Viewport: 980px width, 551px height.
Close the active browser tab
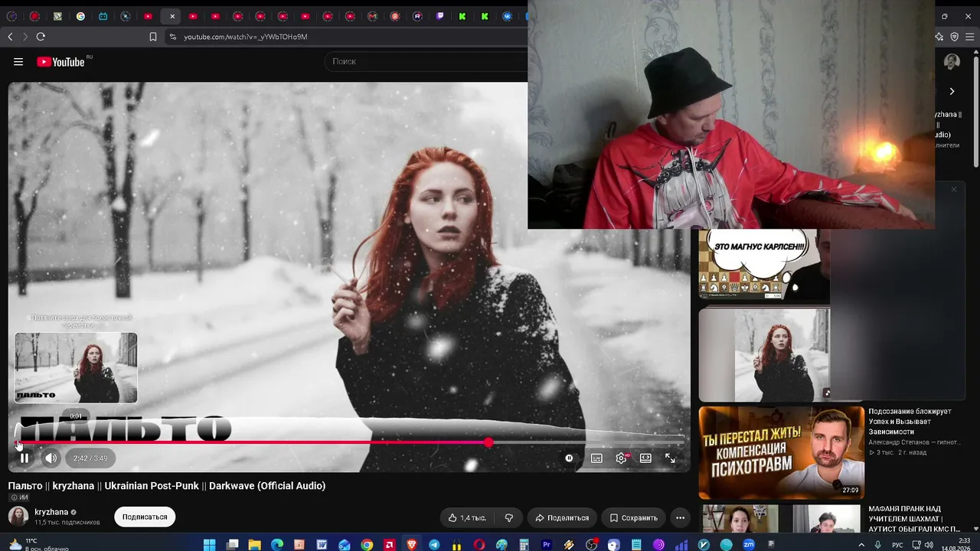tap(171, 16)
